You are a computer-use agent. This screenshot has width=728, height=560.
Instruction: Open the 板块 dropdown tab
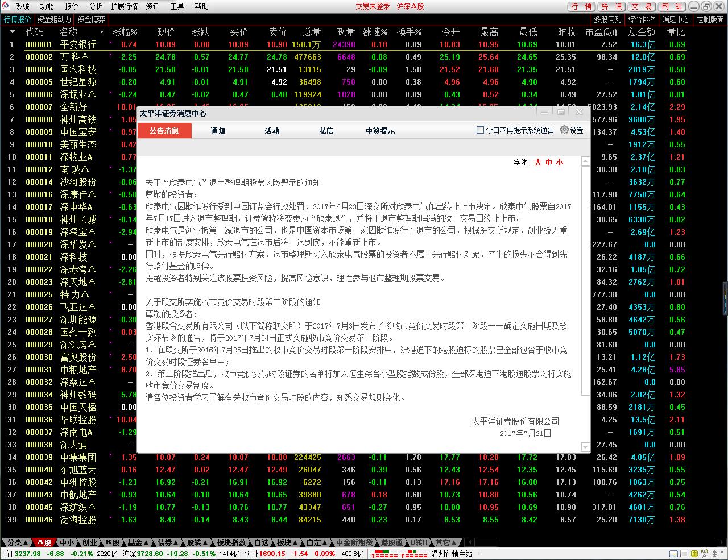(x=287, y=542)
